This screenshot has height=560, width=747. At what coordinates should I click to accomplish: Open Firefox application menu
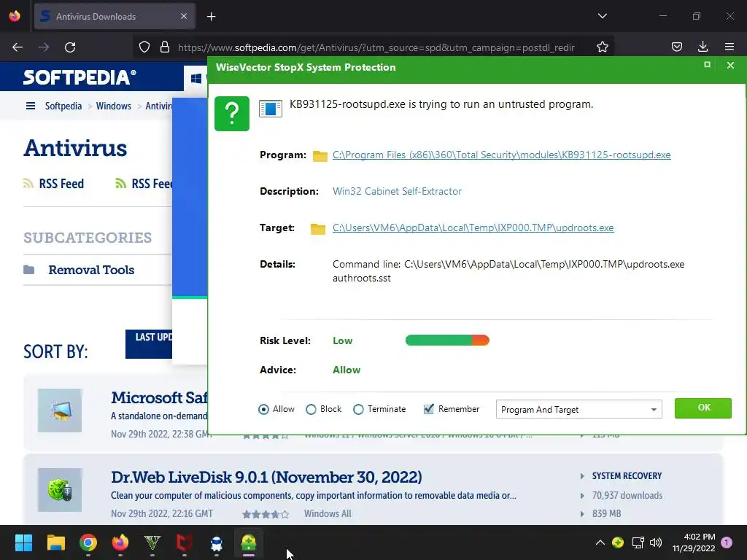click(729, 47)
